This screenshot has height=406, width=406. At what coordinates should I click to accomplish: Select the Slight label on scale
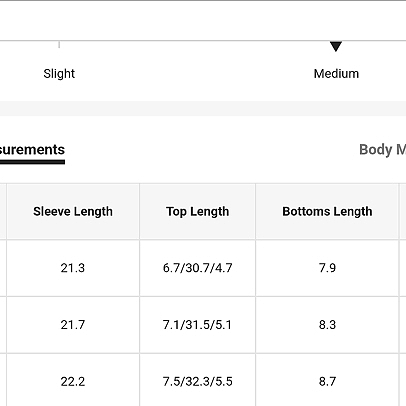tap(59, 74)
